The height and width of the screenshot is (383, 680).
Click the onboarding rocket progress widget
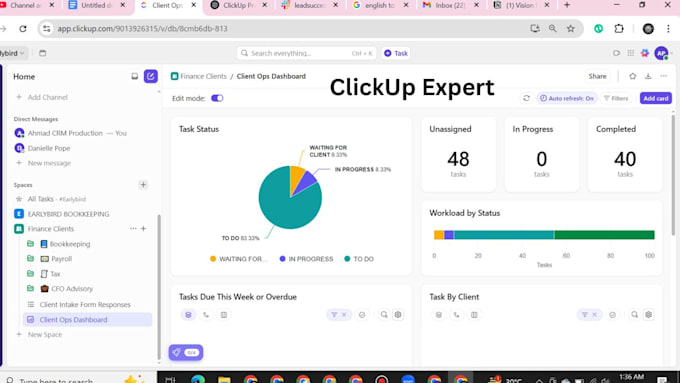tap(186, 352)
